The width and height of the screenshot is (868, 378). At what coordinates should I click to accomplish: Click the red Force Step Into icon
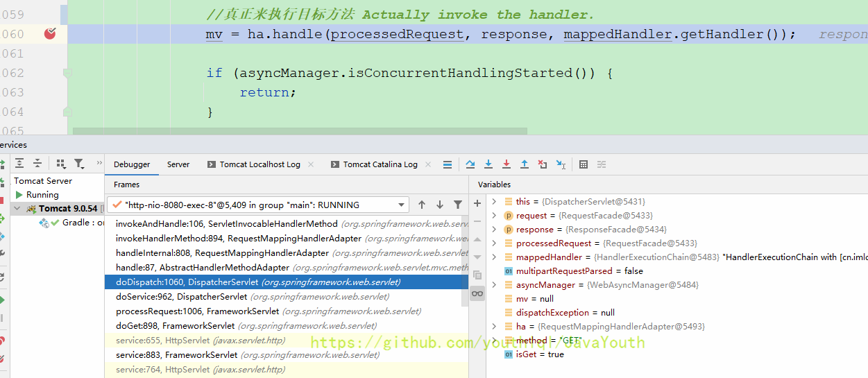pyautogui.click(x=507, y=164)
